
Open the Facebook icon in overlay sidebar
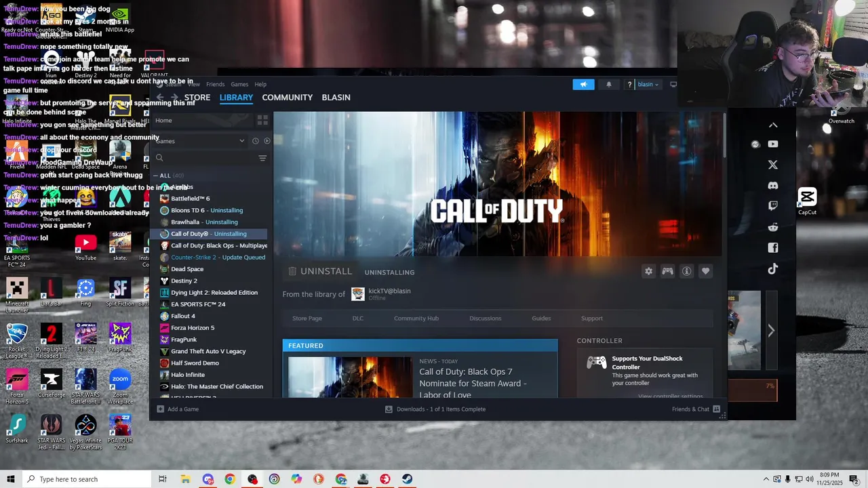773,248
